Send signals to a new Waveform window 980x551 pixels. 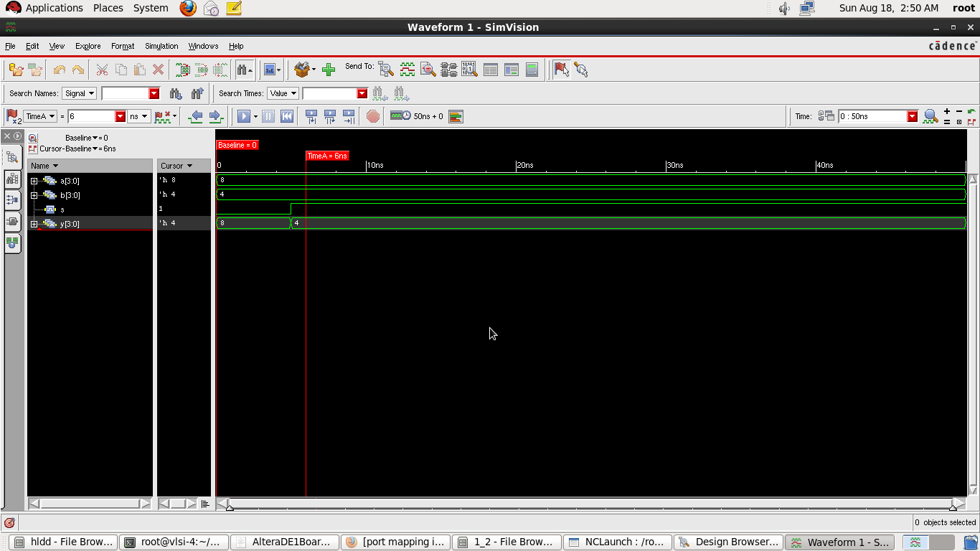coord(407,69)
